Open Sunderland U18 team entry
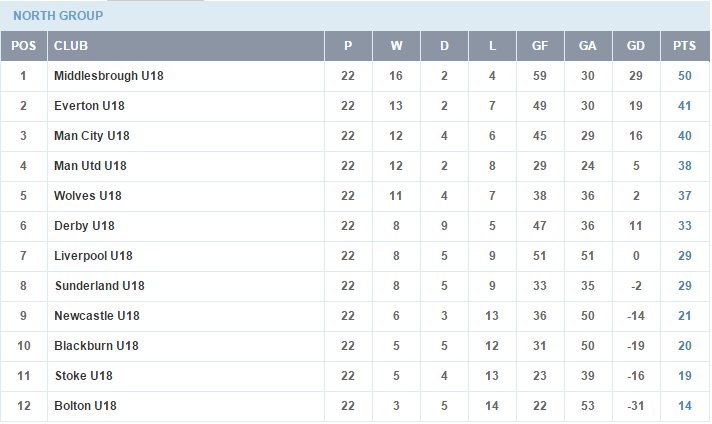This screenshot has width=712, height=424. click(x=99, y=286)
